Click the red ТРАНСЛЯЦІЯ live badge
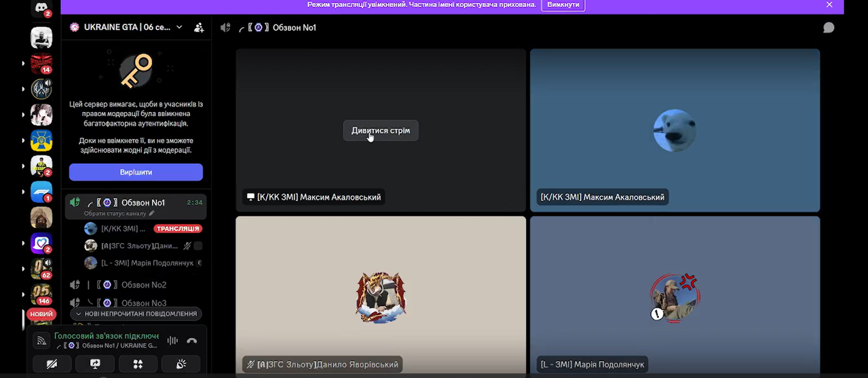 pyautogui.click(x=178, y=229)
